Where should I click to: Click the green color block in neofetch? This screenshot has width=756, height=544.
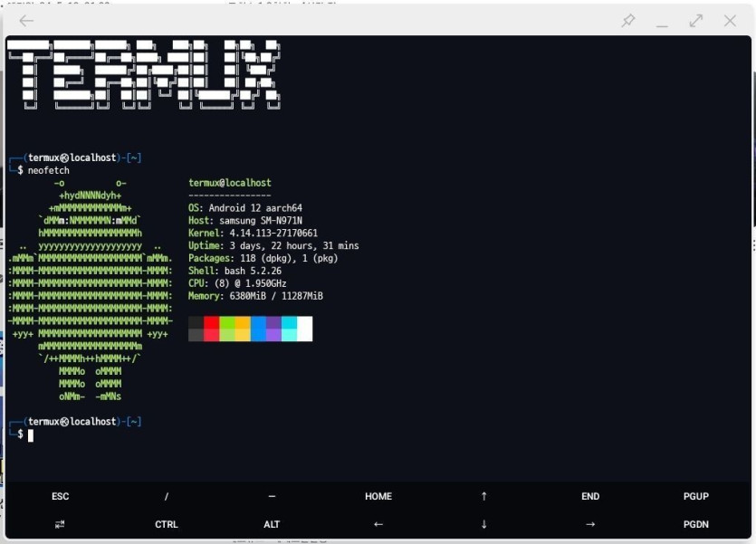[x=227, y=329]
